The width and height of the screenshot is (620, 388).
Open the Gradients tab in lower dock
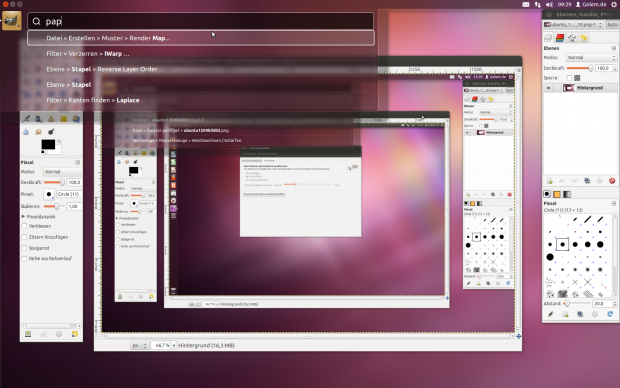pyautogui.click(x=567, y=194)
